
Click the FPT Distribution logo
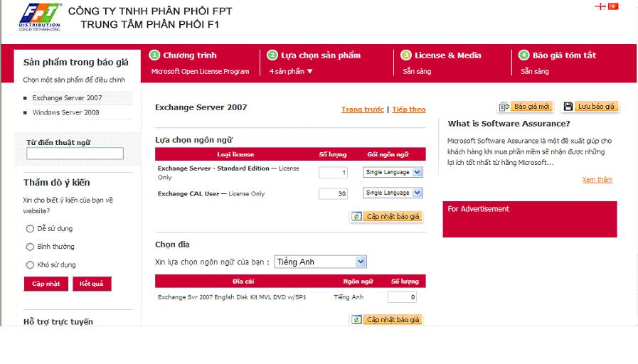coord(40,16)
